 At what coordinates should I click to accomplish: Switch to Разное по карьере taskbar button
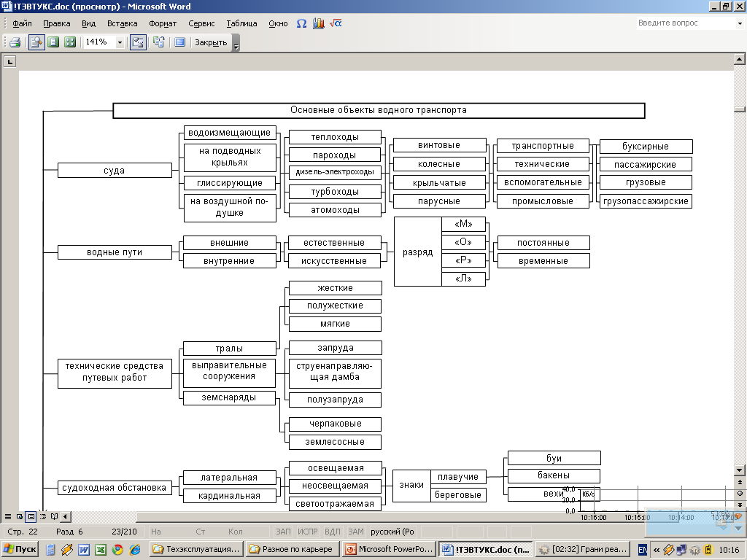pos(293,550)
